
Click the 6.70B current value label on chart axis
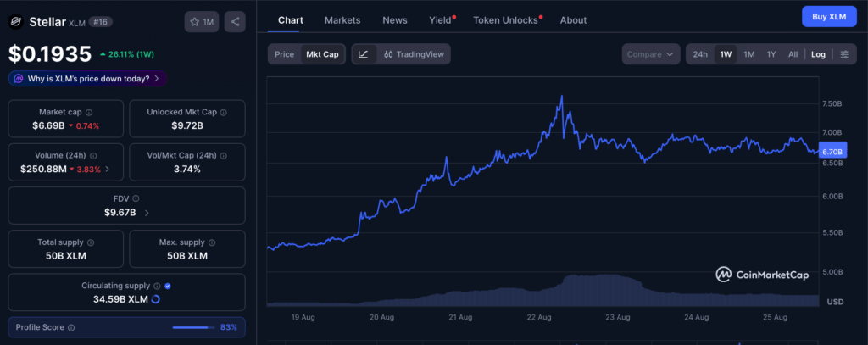(832, 151)
